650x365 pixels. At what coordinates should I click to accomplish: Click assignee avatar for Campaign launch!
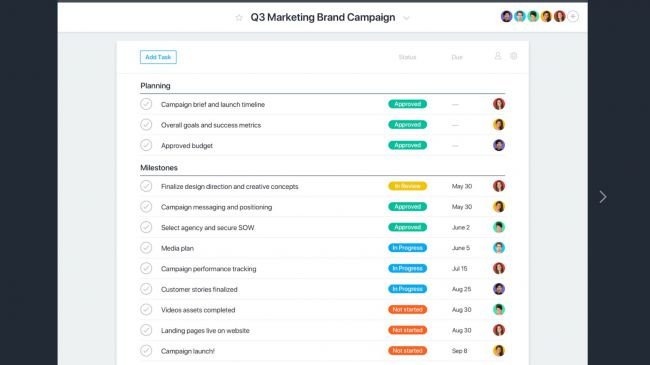click(x=499, y=350)
